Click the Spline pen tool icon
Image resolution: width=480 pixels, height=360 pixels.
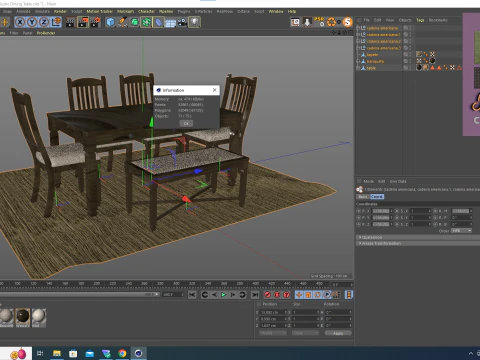coord(122,22)
